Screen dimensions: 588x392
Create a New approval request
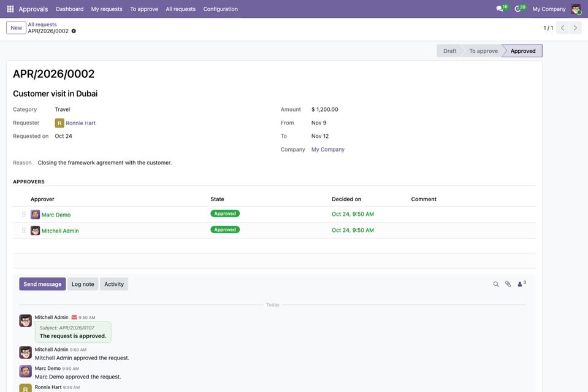16,28
